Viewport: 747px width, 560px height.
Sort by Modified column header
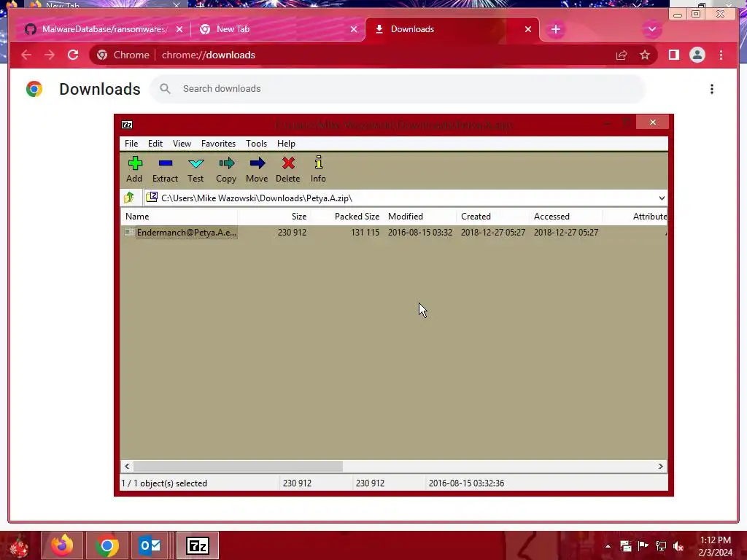click(420, 216)
